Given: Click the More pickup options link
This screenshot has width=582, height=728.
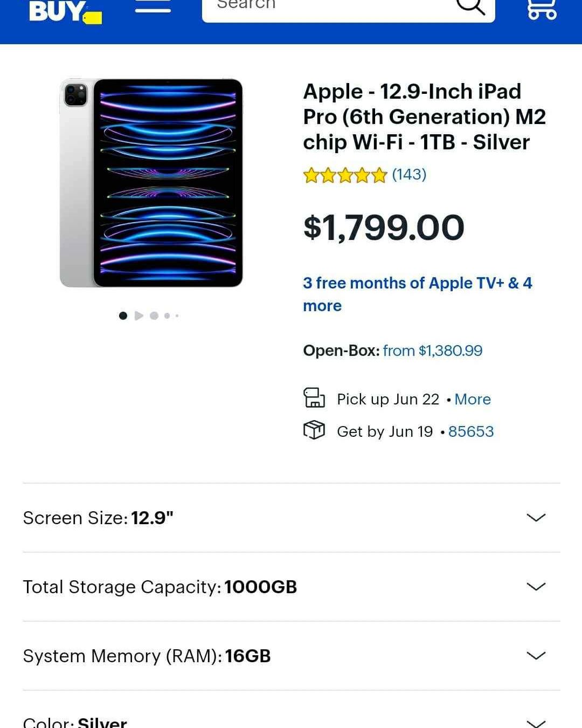Looking at the screenshot, I should (473, 399).
